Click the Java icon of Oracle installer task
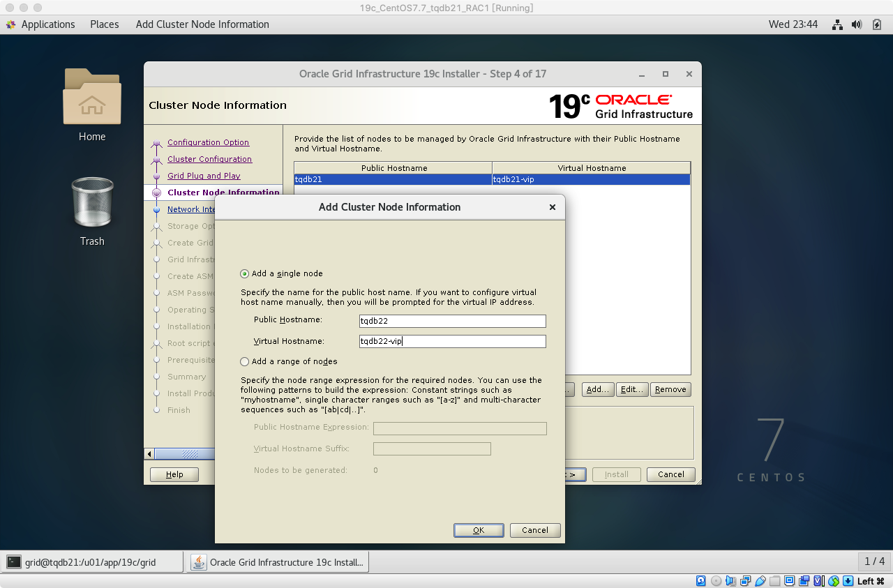This screenshot has height=588, width=893. (199, 561)
